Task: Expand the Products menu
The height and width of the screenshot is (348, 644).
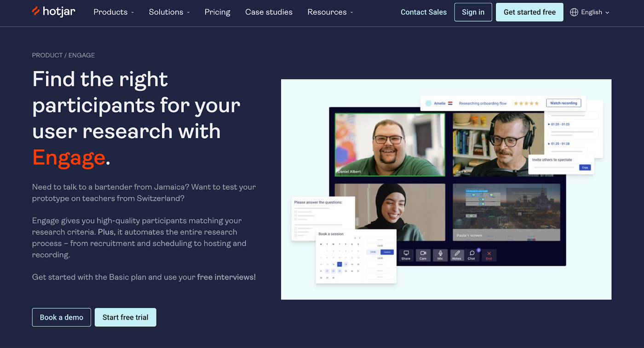Action: 114,12
